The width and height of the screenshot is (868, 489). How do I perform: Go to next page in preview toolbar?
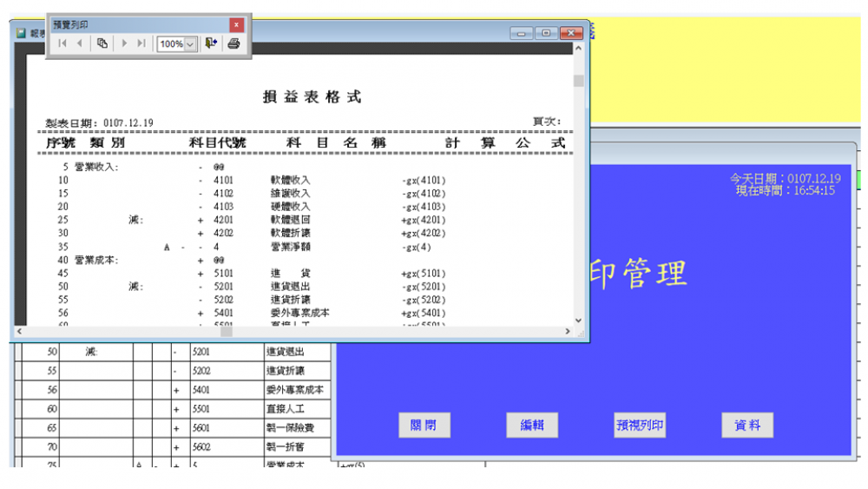(x=125, y=43)
